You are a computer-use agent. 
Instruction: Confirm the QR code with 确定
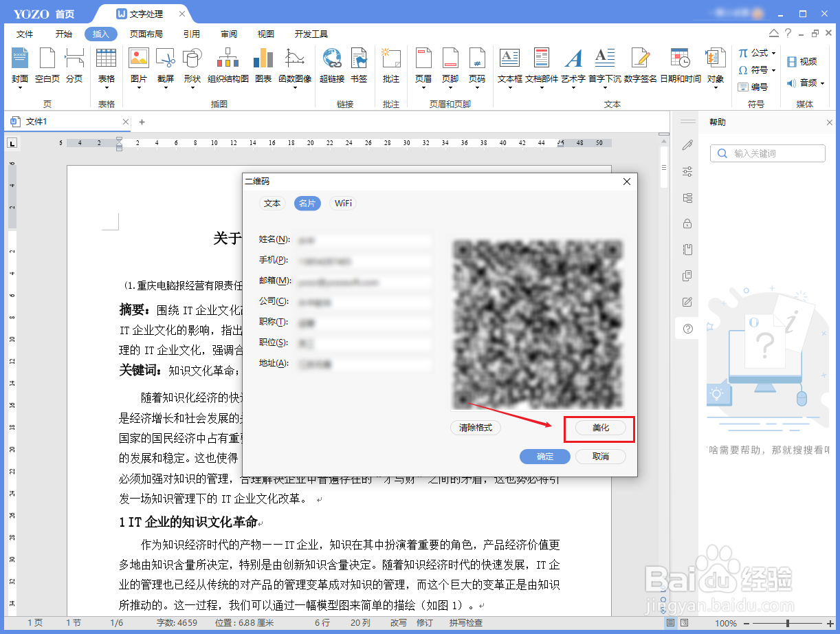(x=545, y=457)
